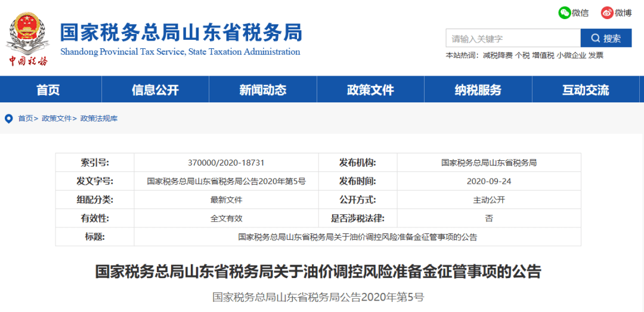The image size is (644, 312).
Task: Click hot word 发票
Action: (x=596, y=56)
